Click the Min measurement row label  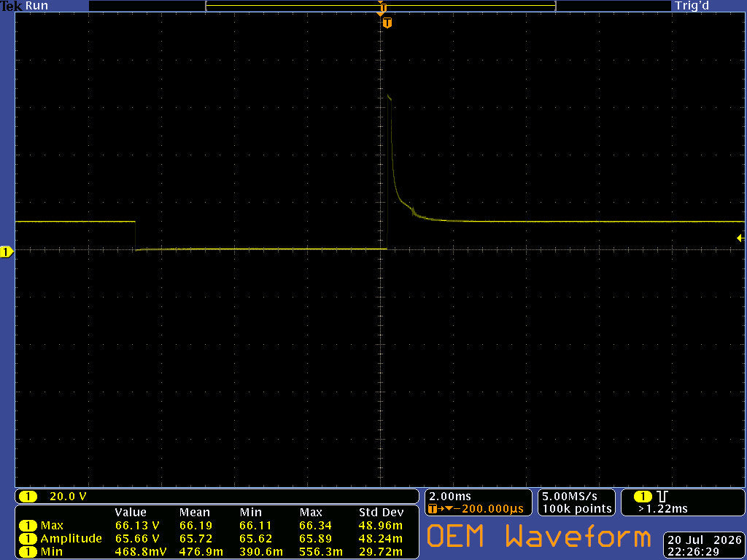[x=50, y=551]
